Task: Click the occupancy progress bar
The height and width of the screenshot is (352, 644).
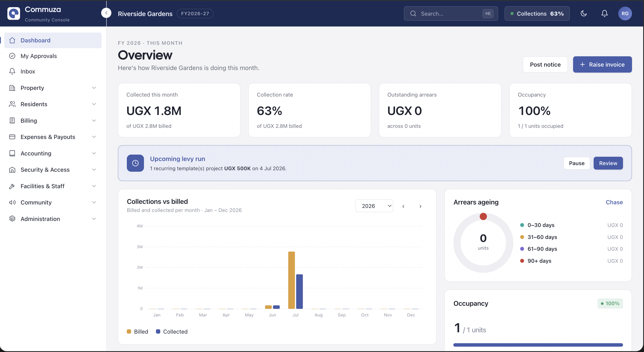Action: coord(538,345)
